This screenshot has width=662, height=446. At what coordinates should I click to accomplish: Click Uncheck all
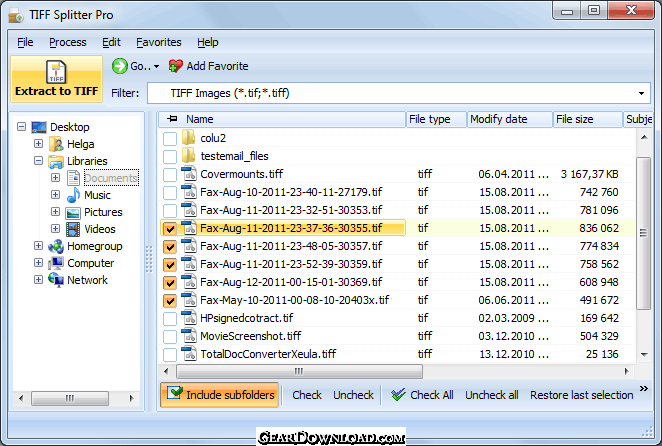point(492,395)
